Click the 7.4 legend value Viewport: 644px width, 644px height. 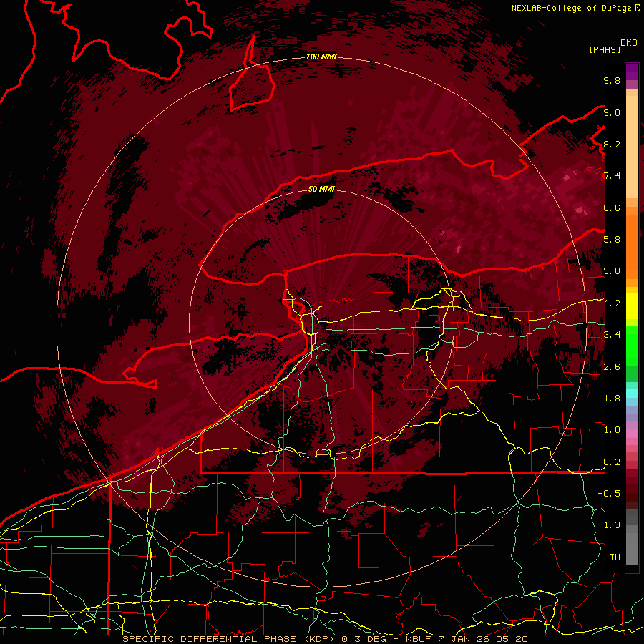612,176
